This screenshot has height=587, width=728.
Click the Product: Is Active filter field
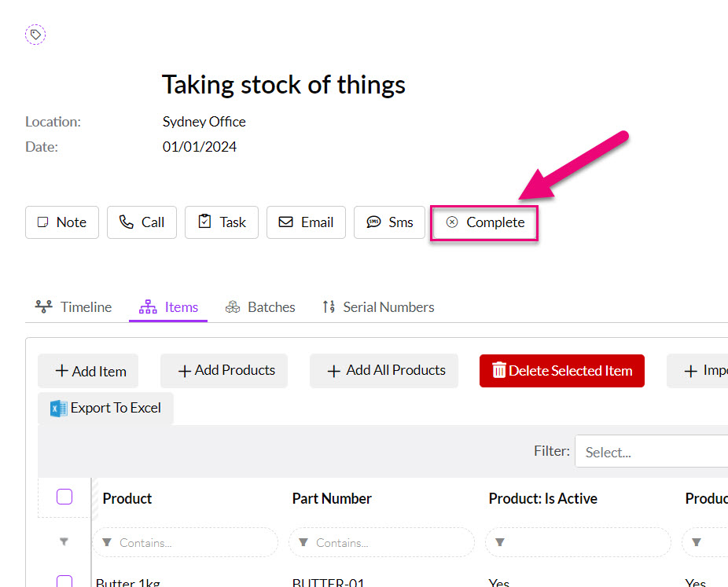[578, 542]
